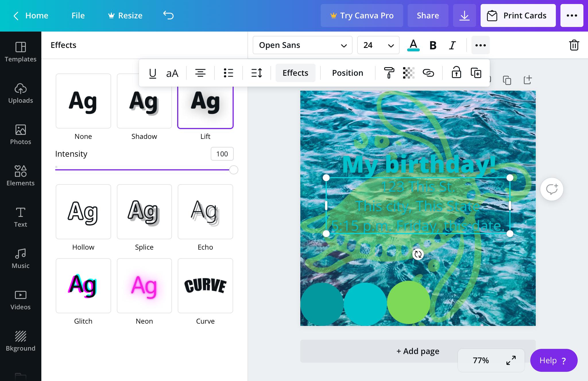The width and height of the screenshot is (588, 381).
Task: Expand the Open Sans font dropdown
Action: point(302,45)
